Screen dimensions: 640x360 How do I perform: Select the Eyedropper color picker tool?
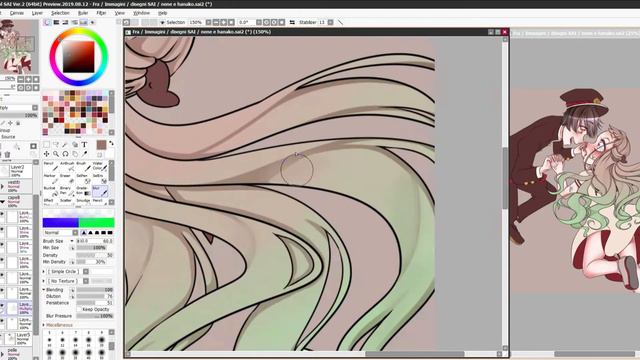(84, 154)
